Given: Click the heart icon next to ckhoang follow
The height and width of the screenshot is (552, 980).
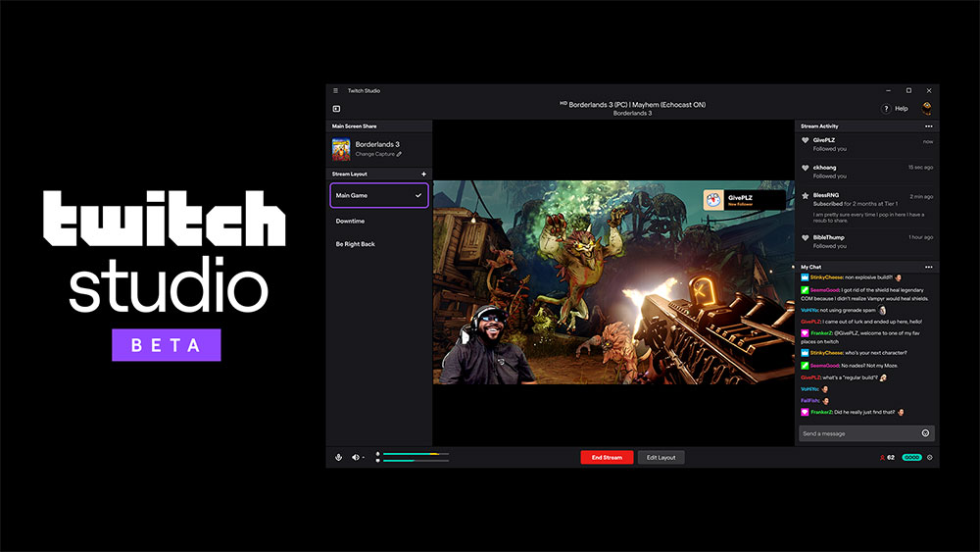Looking at the screenshot, I should point(805,168).
